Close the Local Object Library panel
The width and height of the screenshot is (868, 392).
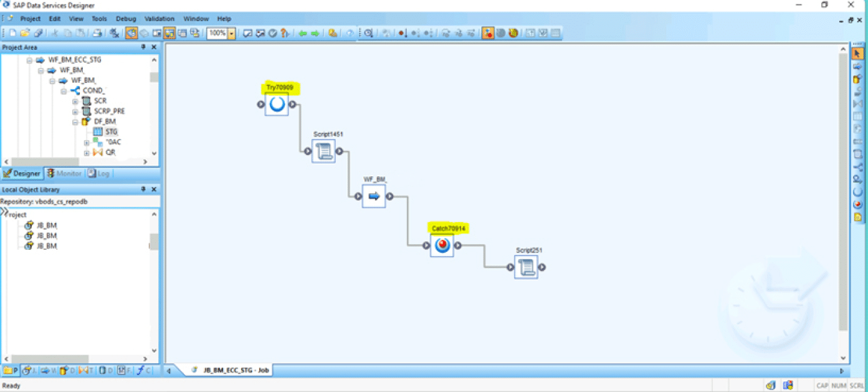[154, 189]
